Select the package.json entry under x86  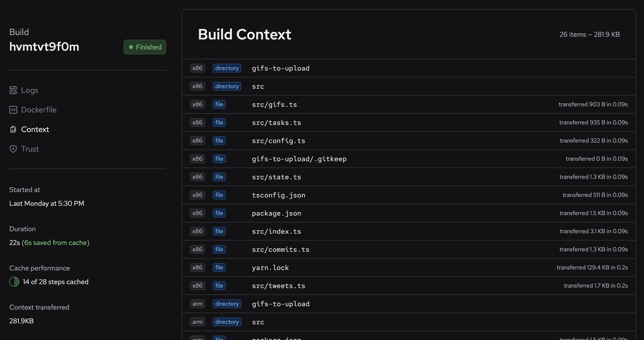(x=276, y=213)
